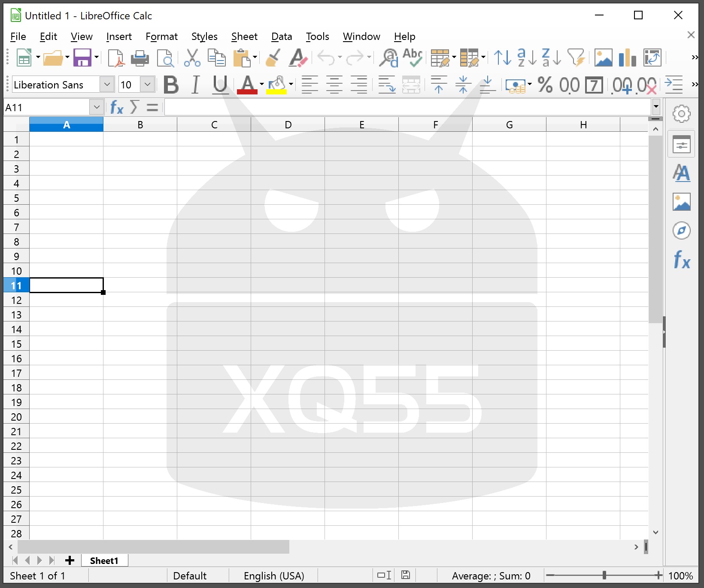Open the File menu
The image size is (704, 588).
tap(18, 36)
